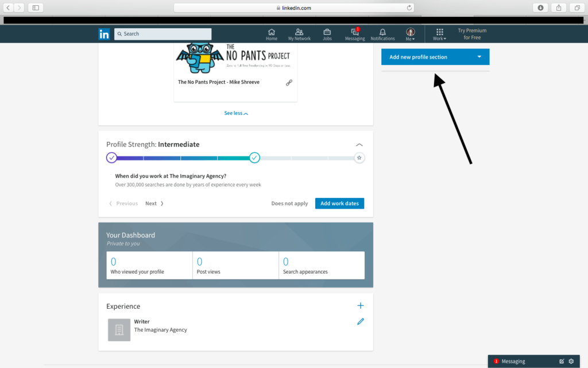Click Try Premium for Free
The width and height of the screenshot is (588, 368).
click(x=472, y=34)
